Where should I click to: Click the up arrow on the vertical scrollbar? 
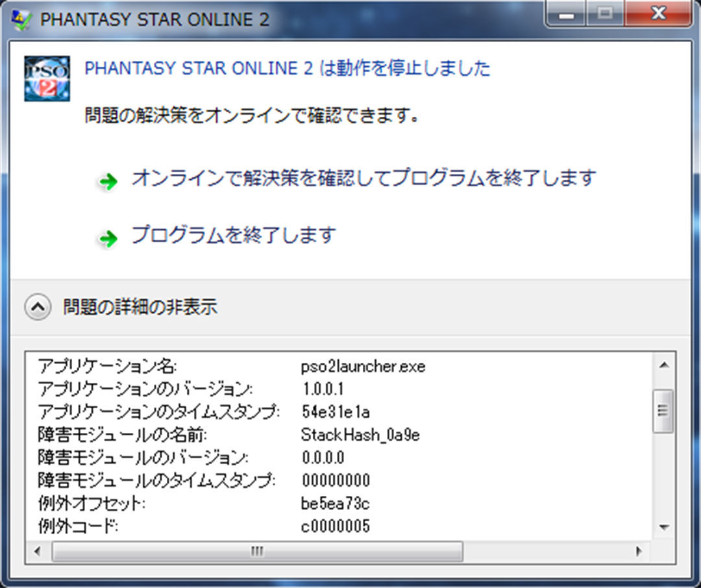664,365
